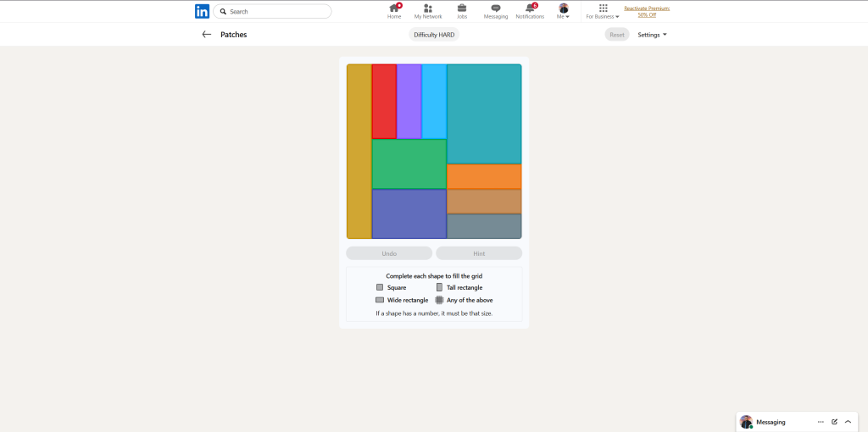Image resolution: width=868 pixels, height=432 pixels.
Task: Click the search magnifier icon
Action: tap(223, 11)
